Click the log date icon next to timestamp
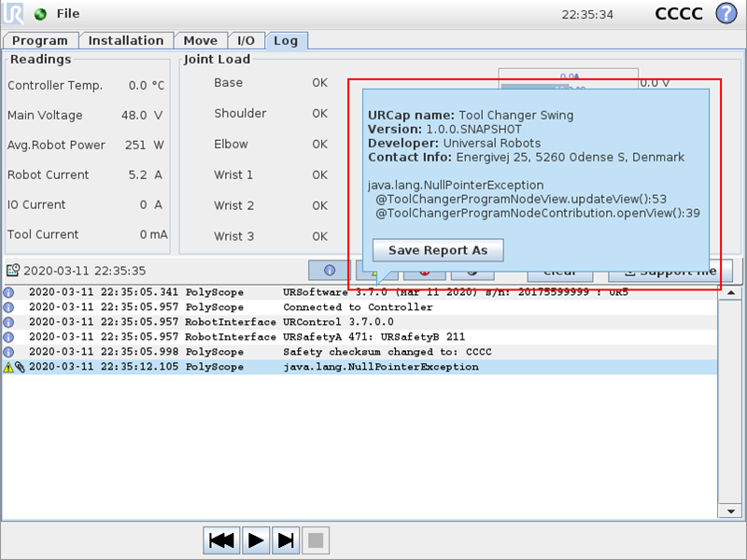 coord(13,271)
